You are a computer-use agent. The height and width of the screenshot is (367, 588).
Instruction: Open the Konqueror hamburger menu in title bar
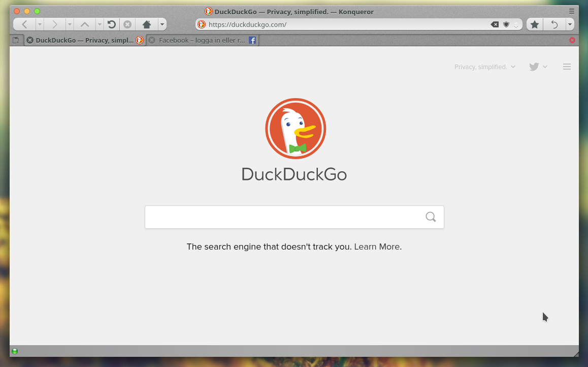click(x=572, y=11)
